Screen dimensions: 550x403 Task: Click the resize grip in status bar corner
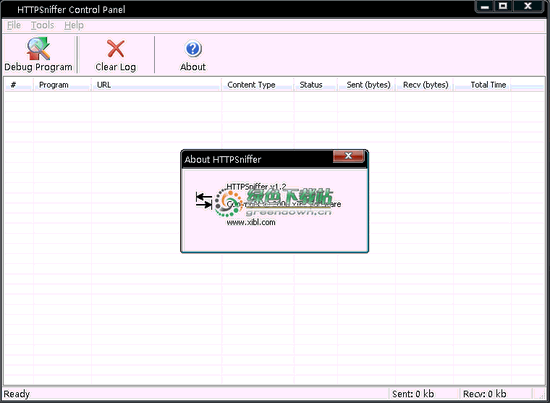pyautogui.click(x=542, y=395)
